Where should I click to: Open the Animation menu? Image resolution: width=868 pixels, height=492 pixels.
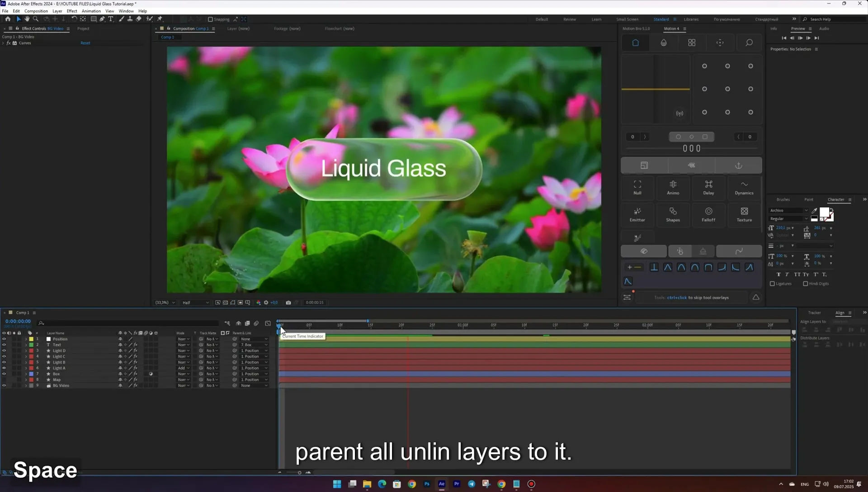[91, 11]
